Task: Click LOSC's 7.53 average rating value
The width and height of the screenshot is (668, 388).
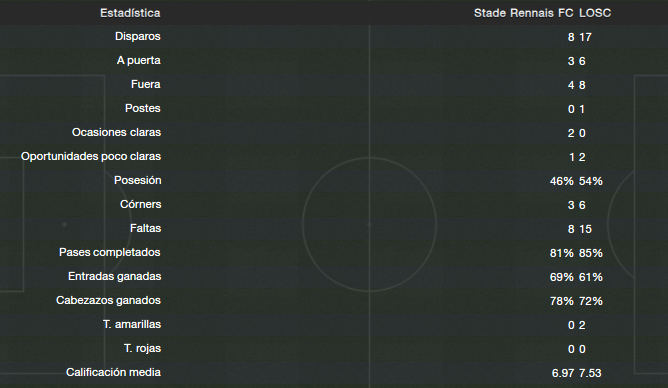Action: click(590, 373)
